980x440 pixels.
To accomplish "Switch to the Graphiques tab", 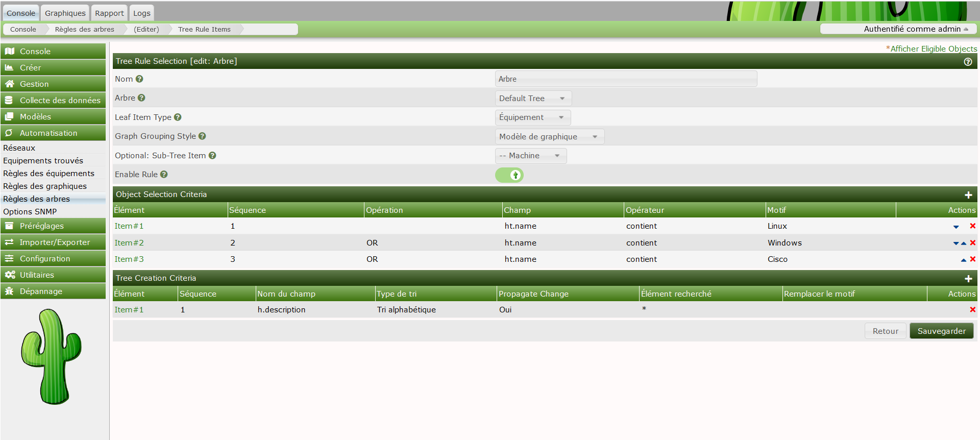I will (x=65, y=13).
